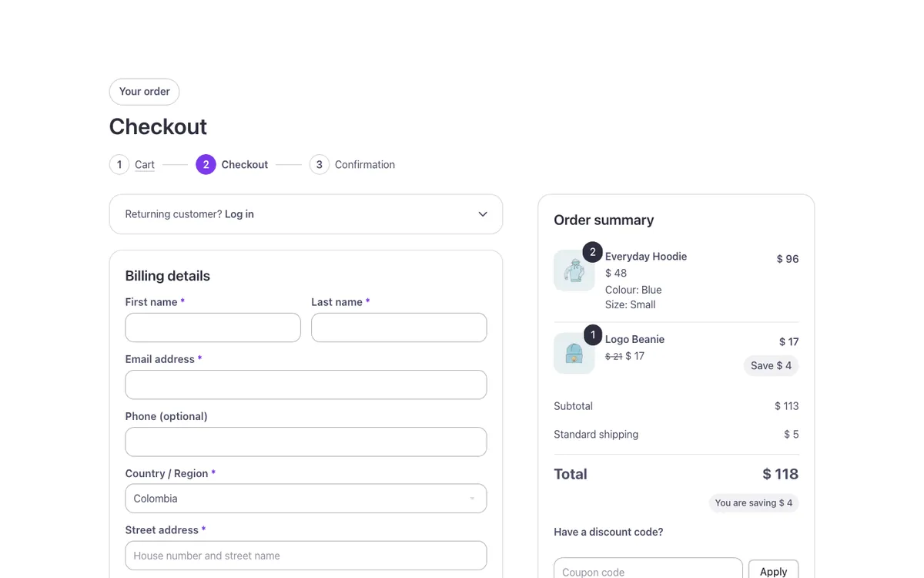This screenshot has height=578, width=924.
Task: Click into the Email address field
Action: [306, 385]
